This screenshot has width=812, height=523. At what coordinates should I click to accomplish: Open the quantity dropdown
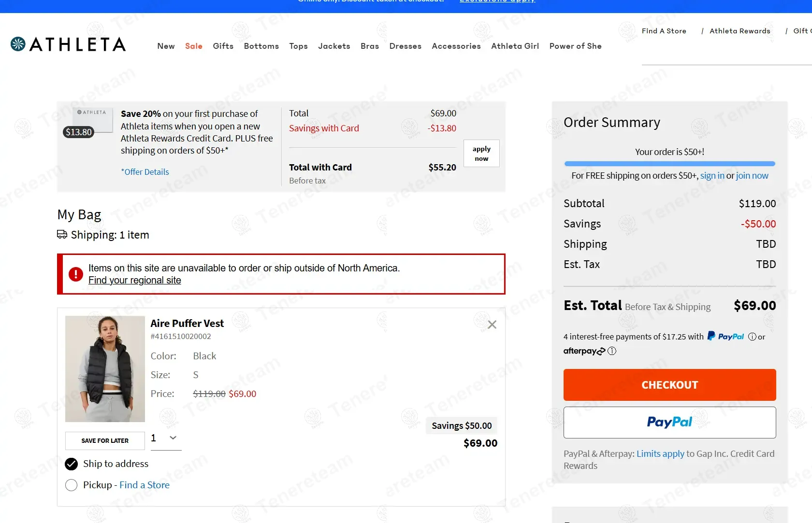click(166, 438)
